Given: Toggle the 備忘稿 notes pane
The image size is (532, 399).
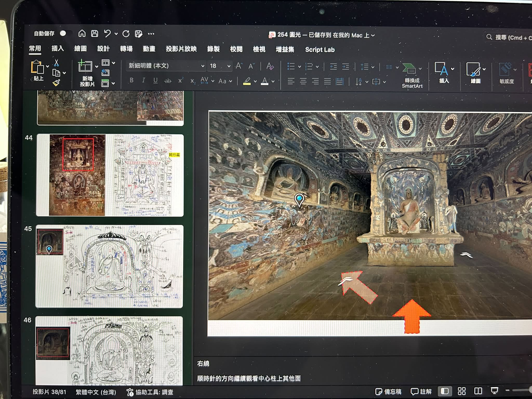Looking at the screenshot, I should (x=388, y=391).
